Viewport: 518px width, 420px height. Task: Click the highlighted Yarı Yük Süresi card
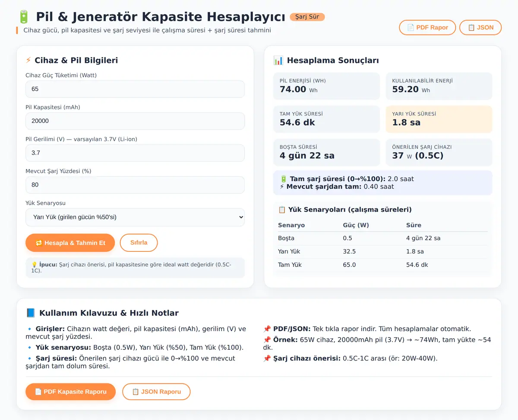coord(439,119)
